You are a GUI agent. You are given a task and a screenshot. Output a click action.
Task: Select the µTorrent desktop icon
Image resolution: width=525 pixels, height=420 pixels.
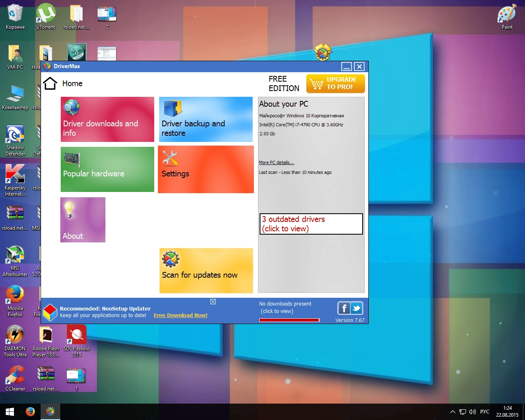point(46,17)
